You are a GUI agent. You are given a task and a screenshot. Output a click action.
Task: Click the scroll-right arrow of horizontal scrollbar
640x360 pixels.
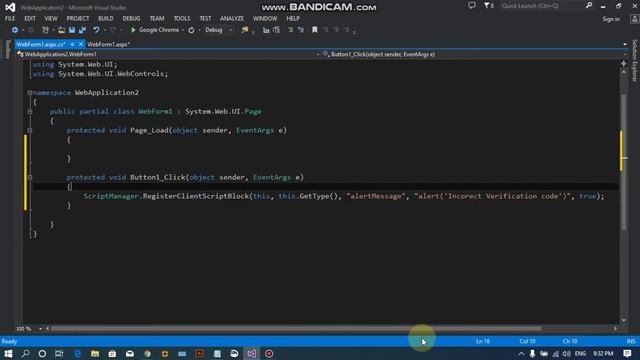point(615,329)
